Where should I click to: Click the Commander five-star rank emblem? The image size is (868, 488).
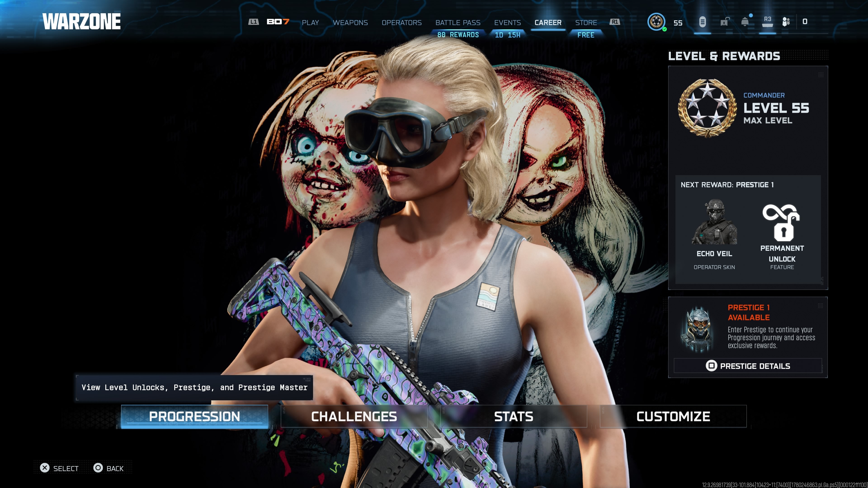pyautogui.click(x=707, y=108)
